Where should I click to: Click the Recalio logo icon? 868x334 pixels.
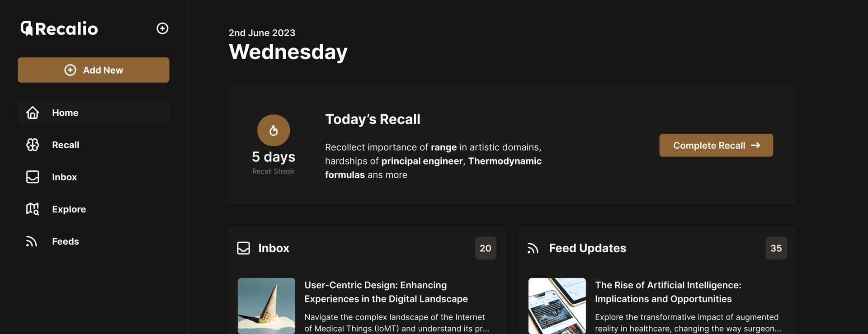[27, 28]
